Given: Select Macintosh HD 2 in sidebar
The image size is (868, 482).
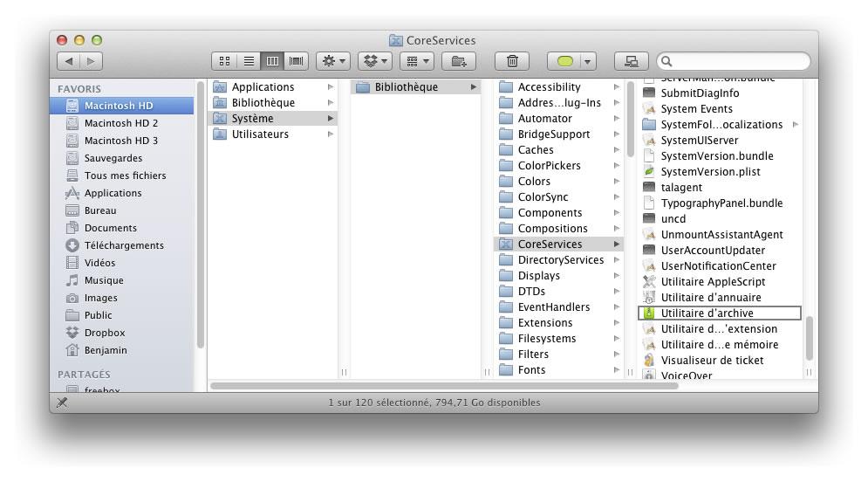Looking at the screenshot, I should click(122, 123).
